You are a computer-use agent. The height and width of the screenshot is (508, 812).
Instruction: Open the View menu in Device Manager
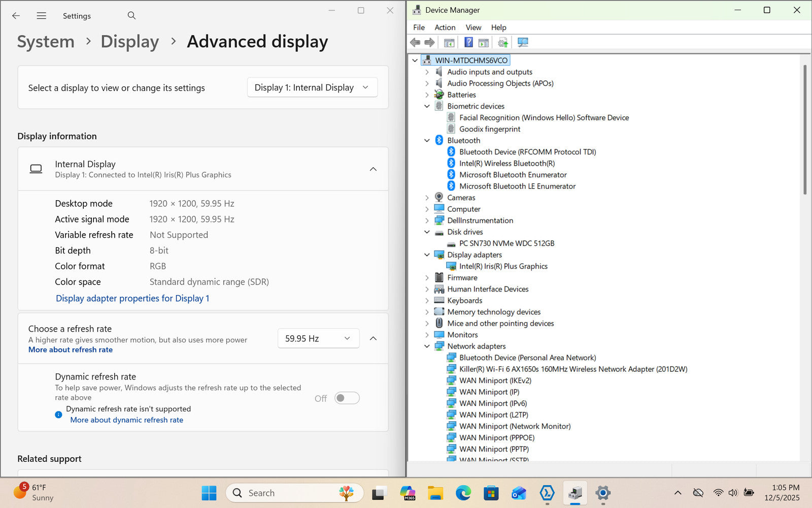473,27
